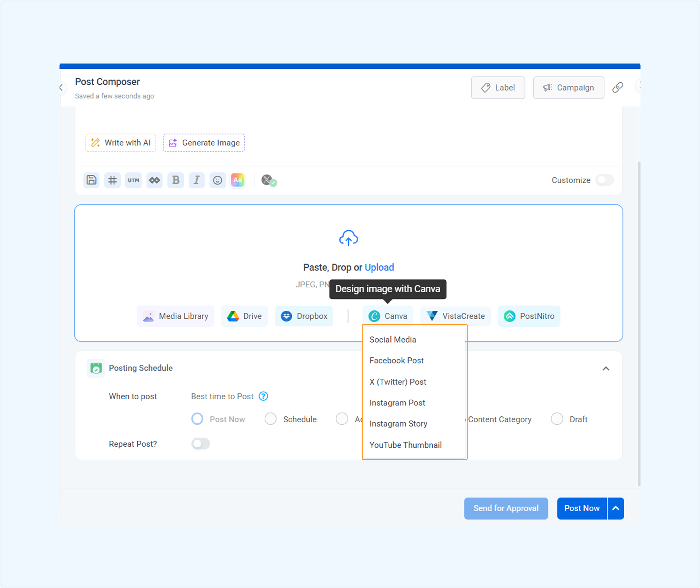The height and width of the screenshot is (588, 700).
Task: Click the Post Composer title
Action: (107, 82)
